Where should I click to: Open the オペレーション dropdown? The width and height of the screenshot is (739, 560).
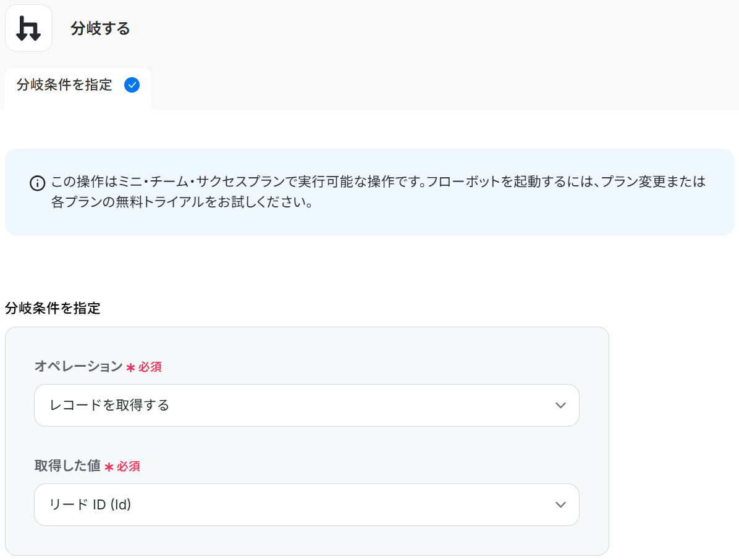(x=306, y=406)
